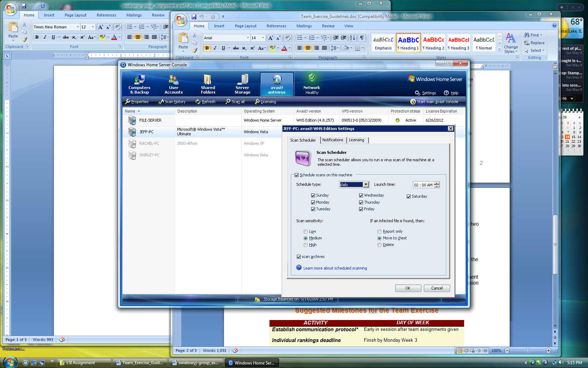Open Learn more about scheduled scanning

335,268
